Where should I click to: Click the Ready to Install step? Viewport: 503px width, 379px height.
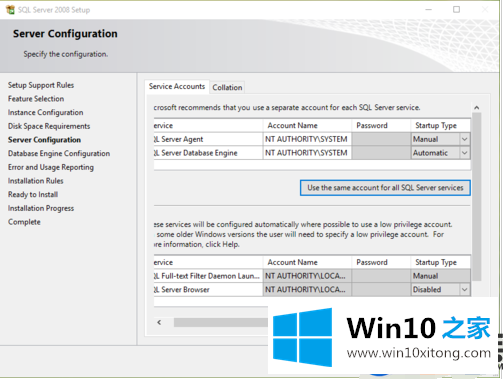click(33, 194)
